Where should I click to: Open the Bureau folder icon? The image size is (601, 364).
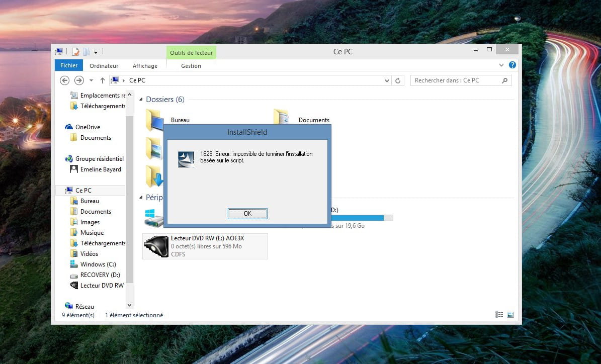(154, 120)
